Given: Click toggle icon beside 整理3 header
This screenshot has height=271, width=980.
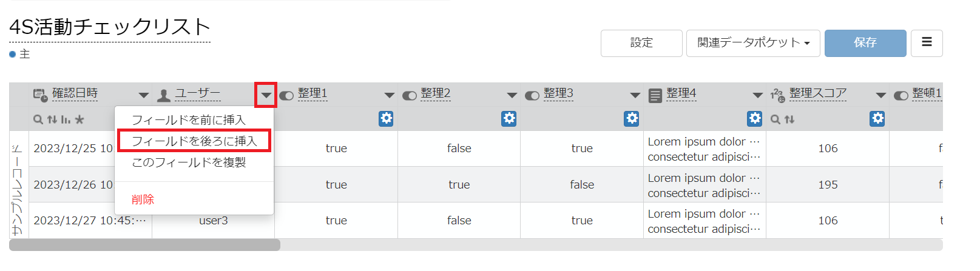Looking at the screenshot, I should click(532, 95).
